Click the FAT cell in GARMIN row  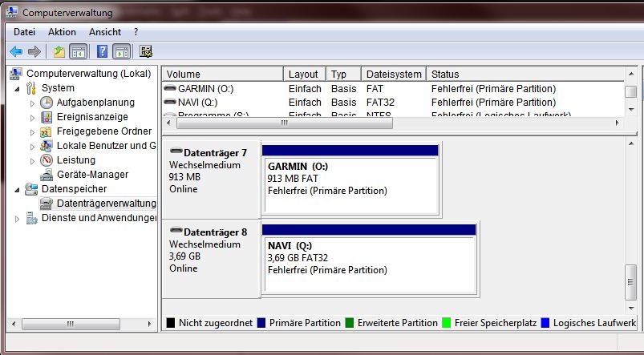[375, 88]
